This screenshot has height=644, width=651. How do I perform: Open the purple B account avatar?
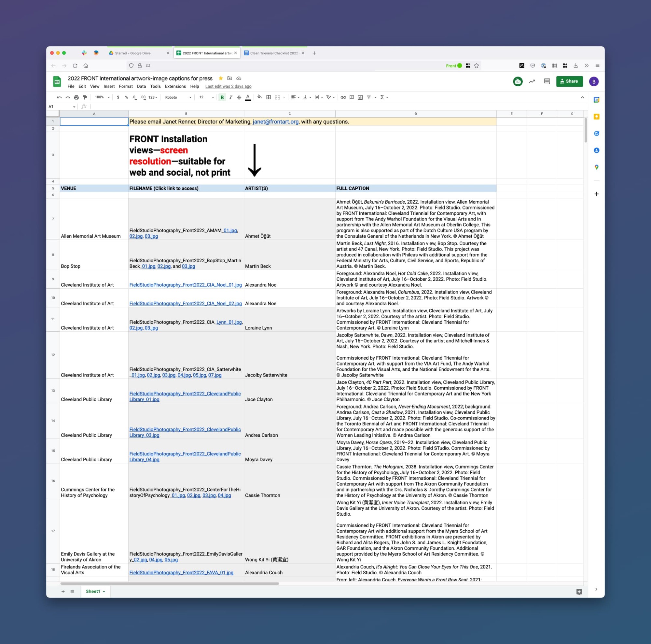point(594,81)
